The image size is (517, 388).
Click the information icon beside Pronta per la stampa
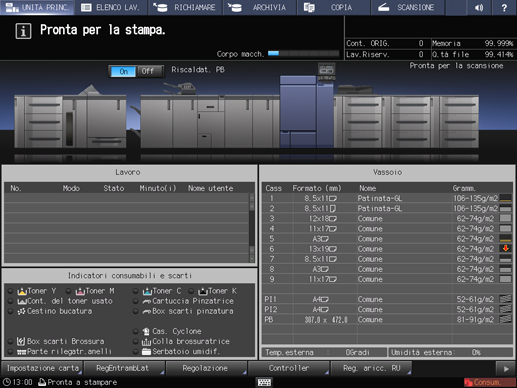(x=23, y=31)
